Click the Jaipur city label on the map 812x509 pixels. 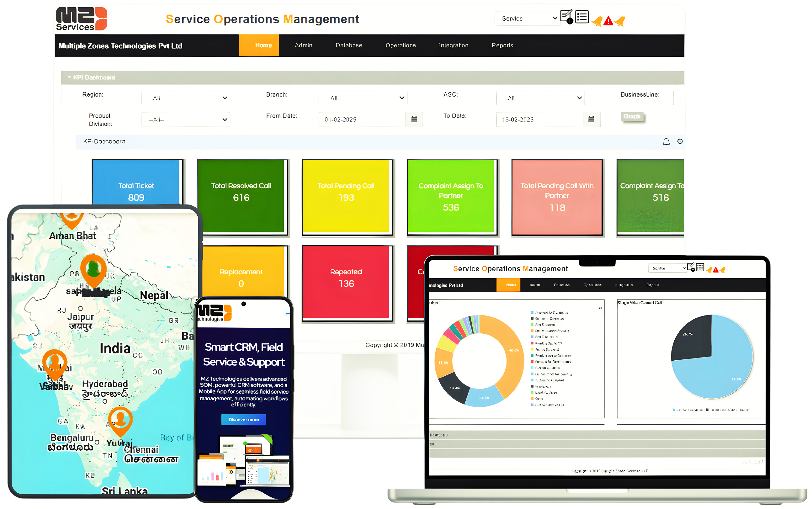(81, 317)
